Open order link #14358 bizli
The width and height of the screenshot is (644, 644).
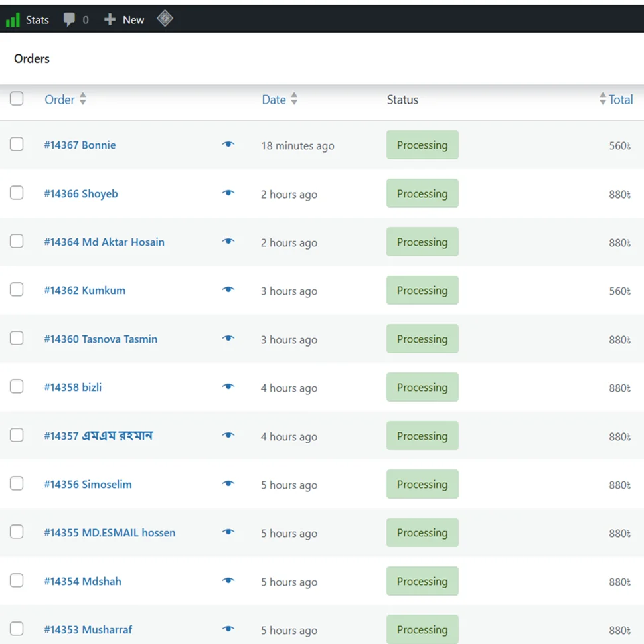72,387
